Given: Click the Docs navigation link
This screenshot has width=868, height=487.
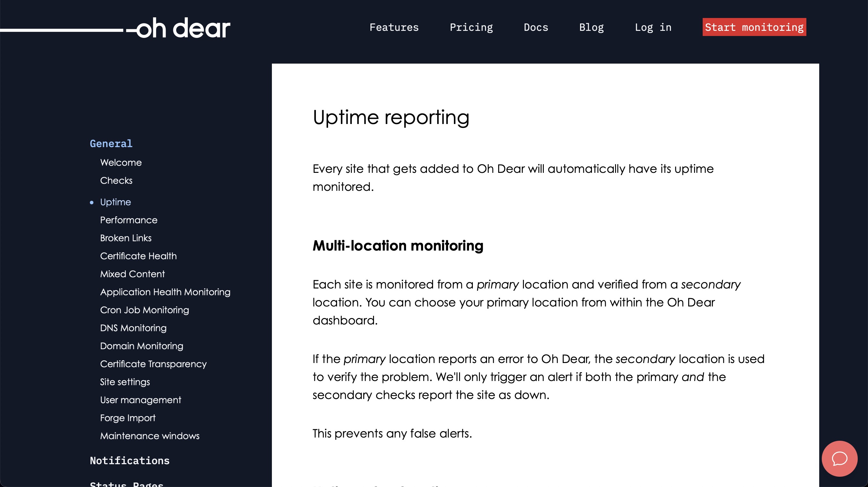Looking at the screenshot, I should click(536, 27).
